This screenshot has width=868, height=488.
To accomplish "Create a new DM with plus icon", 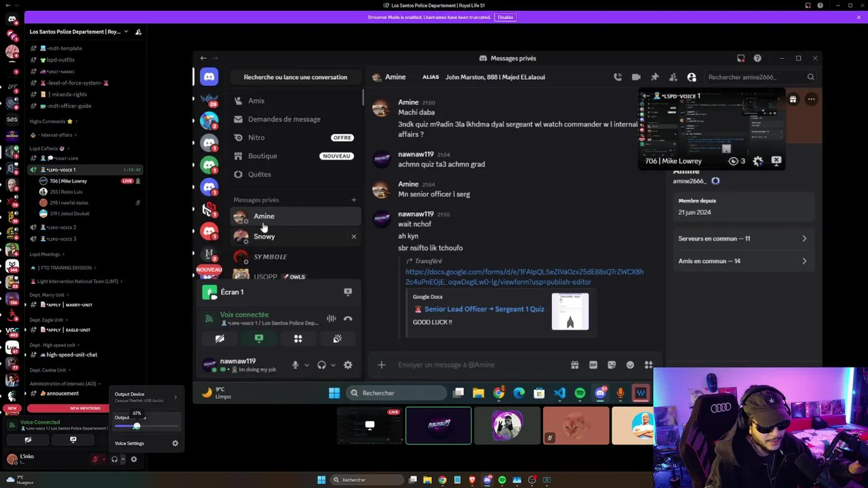I will point(353,200).
